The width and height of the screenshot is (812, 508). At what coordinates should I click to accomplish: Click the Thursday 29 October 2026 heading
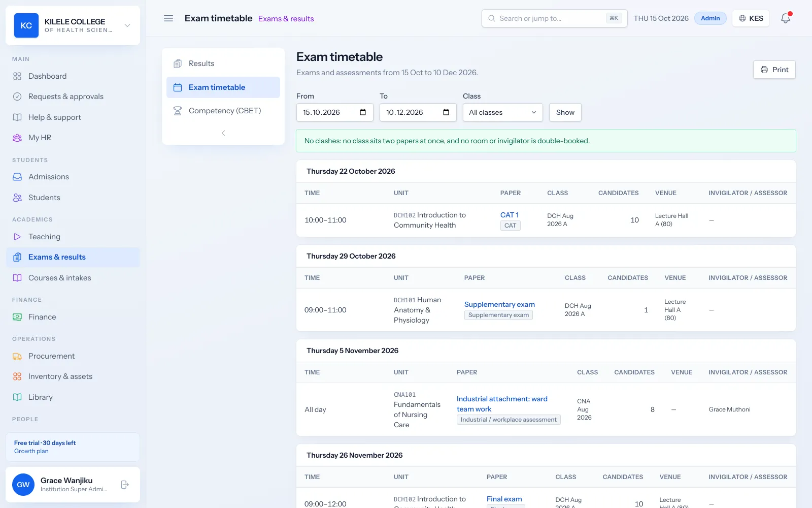[351, 256]
